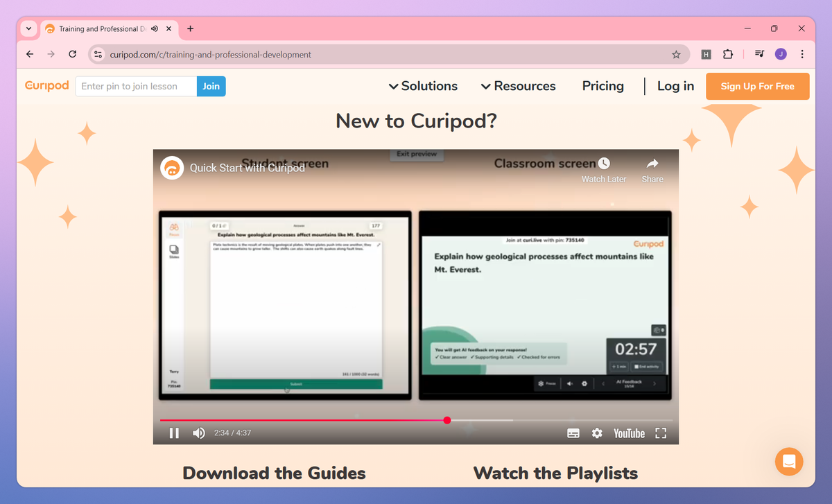This screenshot has height=504, width=832.
Task: Expand the Solutions menu
Action: coord(423,86)
